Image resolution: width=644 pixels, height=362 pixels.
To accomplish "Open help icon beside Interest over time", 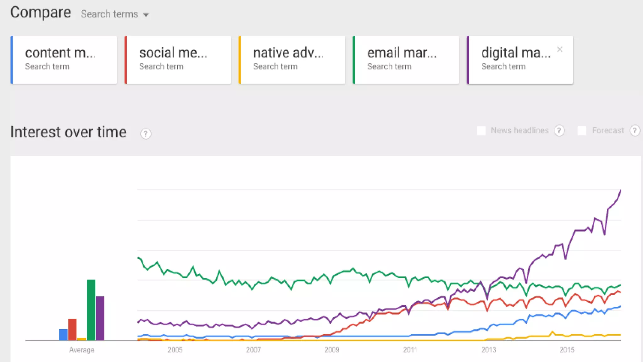I will [x=146, y=134].
